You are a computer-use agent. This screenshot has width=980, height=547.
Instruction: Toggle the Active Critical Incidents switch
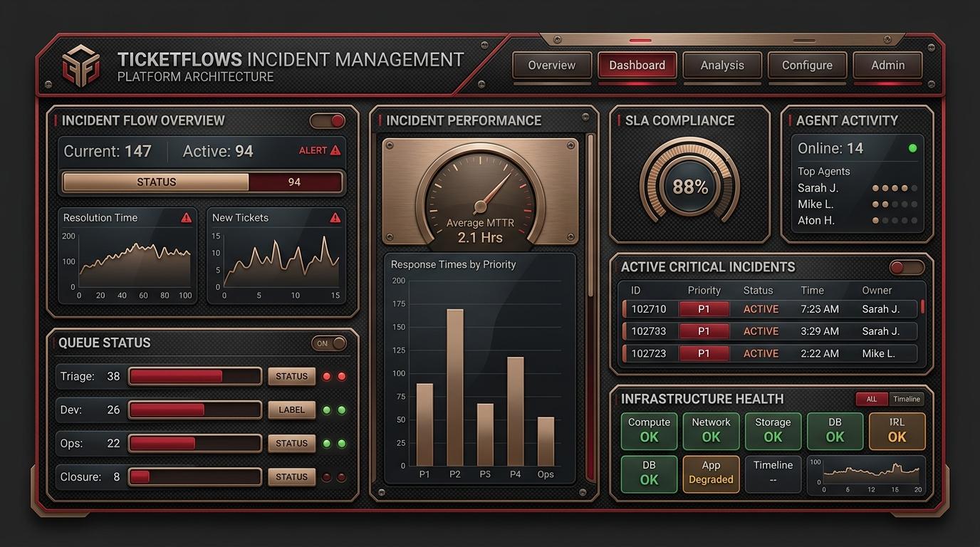907,267
